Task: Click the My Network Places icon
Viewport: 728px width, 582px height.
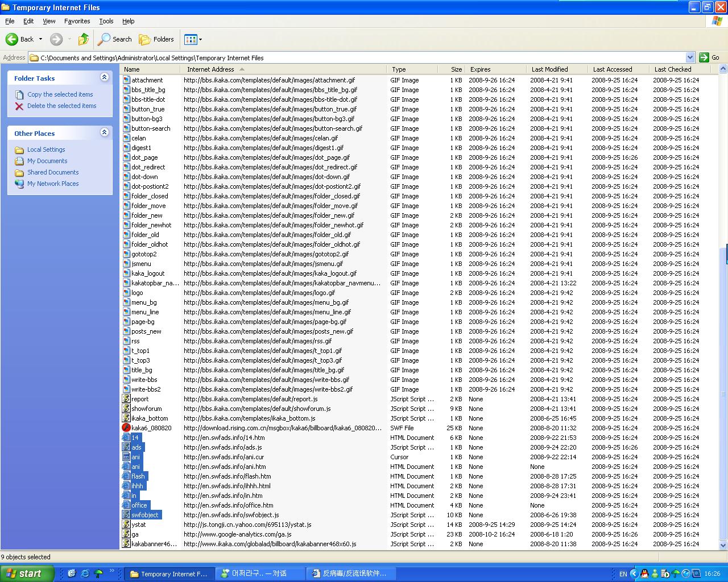Action: (19, 184)
